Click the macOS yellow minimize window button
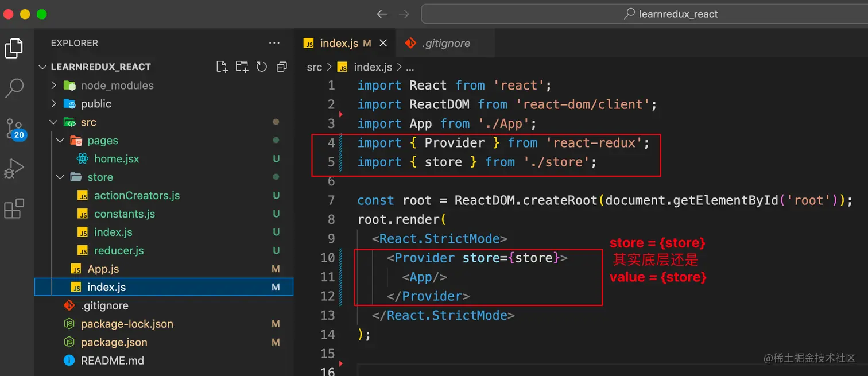Image resolution: width=868 pixels, height=376 pixels. [x=25, y=14]
